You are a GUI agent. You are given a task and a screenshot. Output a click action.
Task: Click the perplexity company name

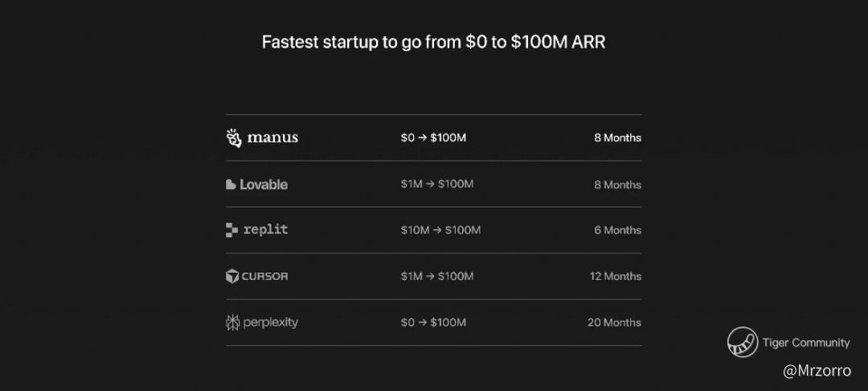[x=270, y=323]
